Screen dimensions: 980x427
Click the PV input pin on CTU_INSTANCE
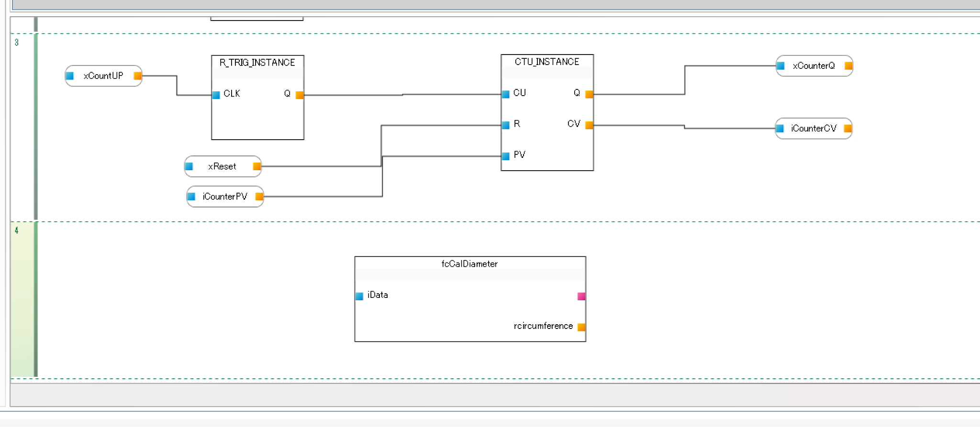coord(505,156)
